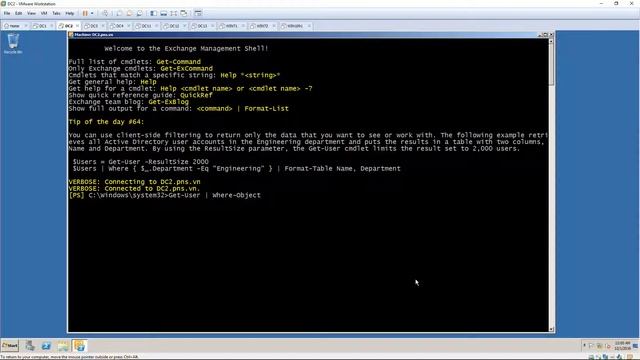This screenshot has width=640, height=360.
Task: Toggle the thumbnail bar view icon
Action: tap(164, 13)
